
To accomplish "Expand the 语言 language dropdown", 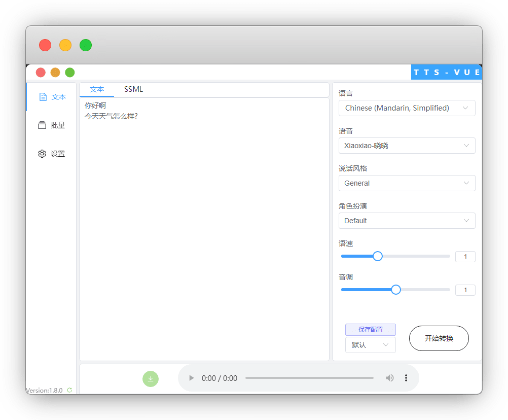I will coord(407,108).
